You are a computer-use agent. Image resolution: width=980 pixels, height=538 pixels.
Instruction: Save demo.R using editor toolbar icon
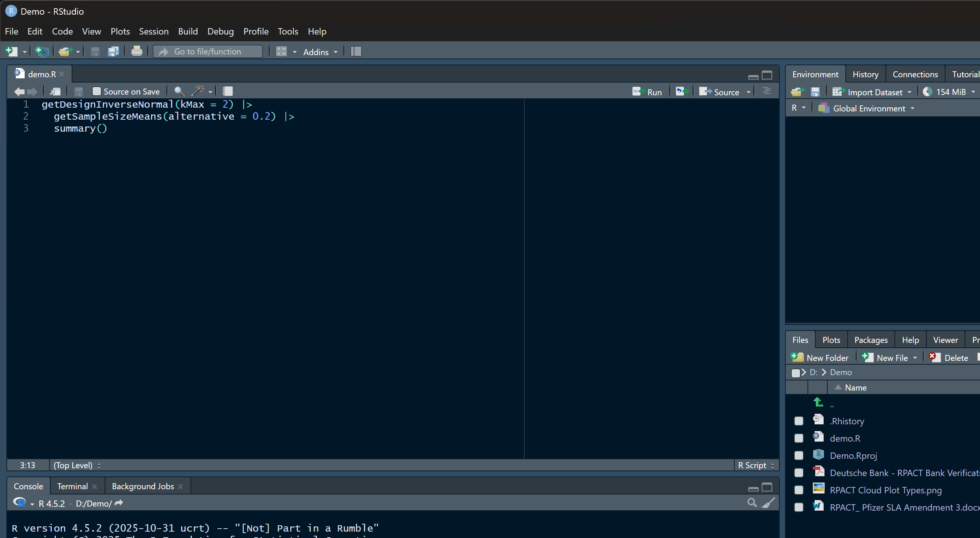click(78, 92)
